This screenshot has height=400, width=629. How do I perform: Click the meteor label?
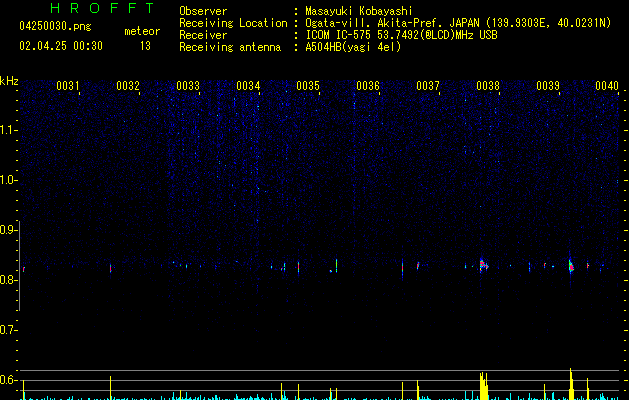142,31
